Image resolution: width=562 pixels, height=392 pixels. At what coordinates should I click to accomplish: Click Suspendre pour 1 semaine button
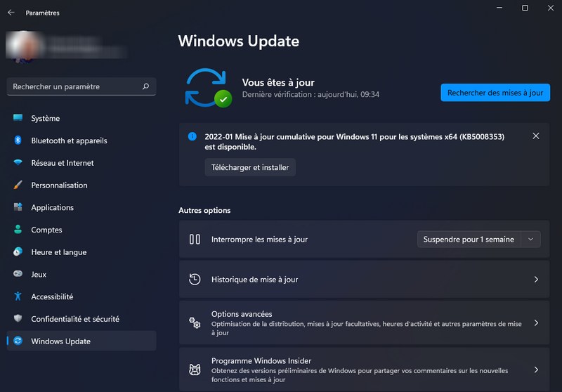(x=469, y=239)
